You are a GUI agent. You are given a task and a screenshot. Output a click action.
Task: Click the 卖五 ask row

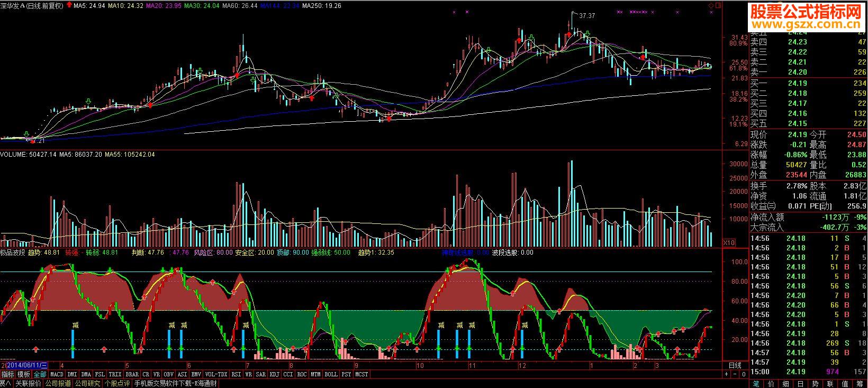(809, 32)
